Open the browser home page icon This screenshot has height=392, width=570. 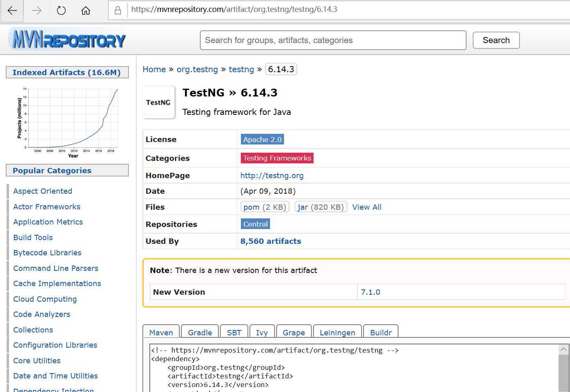(x=85, y=11)
